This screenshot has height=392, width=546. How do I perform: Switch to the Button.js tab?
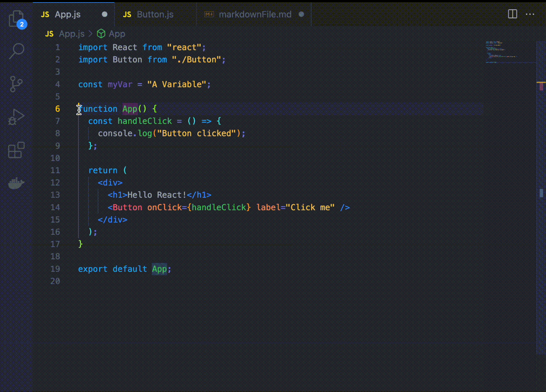(155, 14)
